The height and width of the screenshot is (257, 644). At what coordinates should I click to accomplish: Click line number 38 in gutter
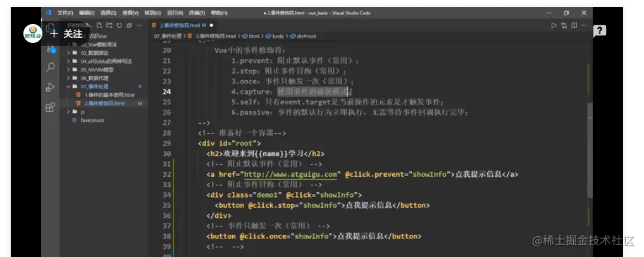166,237
